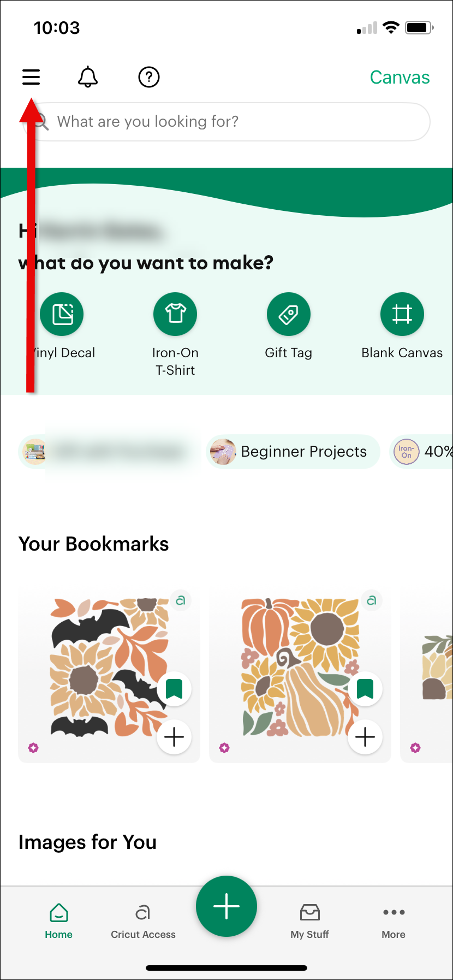The width and height of the screenshot is (453, 980).
Task: Toggle the bookmark on the pumpkin sunflower image
Action: 365,689
